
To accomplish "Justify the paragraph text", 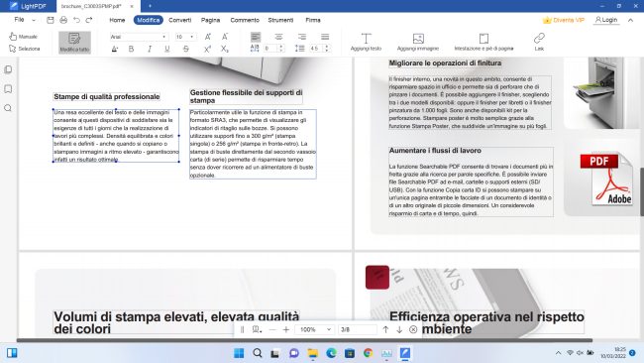I will pyautogui.click(x=325, y=37).
